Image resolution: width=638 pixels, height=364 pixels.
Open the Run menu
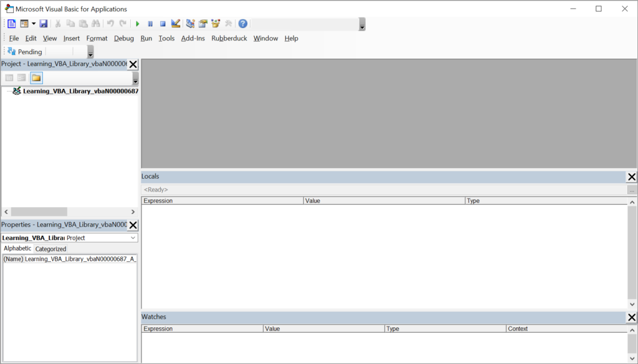coord(146,38)
